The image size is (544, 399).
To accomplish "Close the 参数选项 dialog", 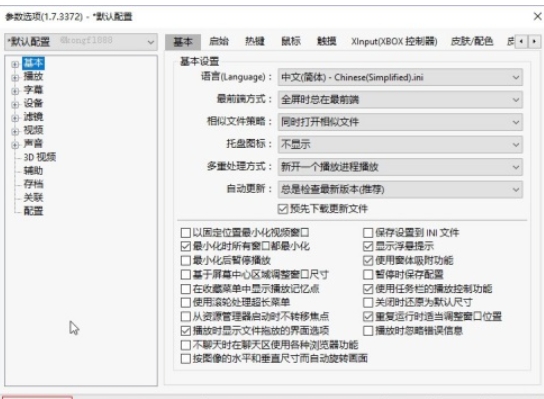I will point(537,16).
